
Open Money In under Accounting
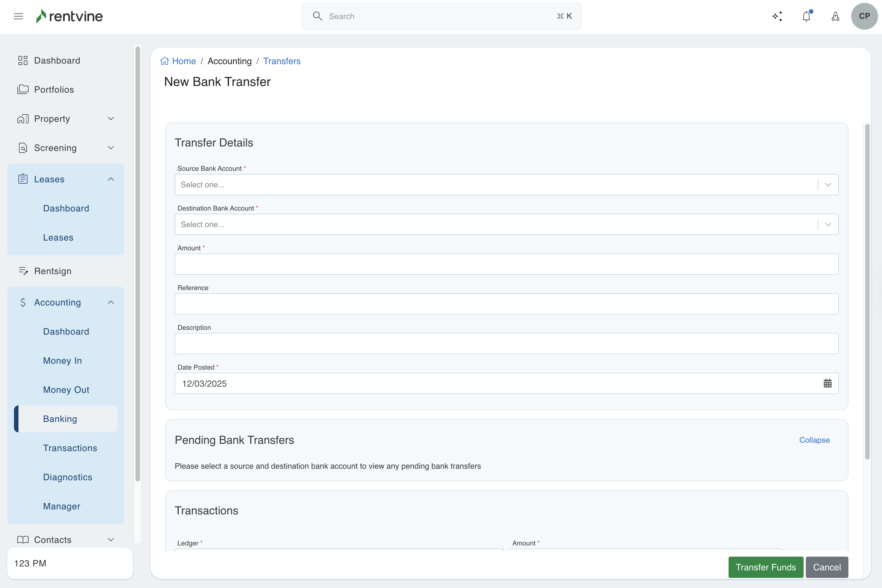(62, 360)
